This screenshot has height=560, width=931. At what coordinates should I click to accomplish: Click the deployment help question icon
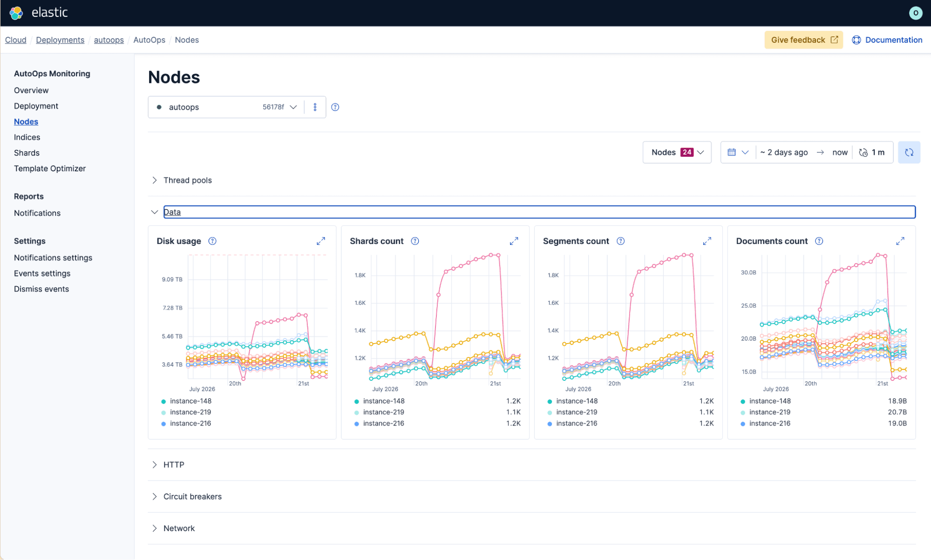pos(335,107)
